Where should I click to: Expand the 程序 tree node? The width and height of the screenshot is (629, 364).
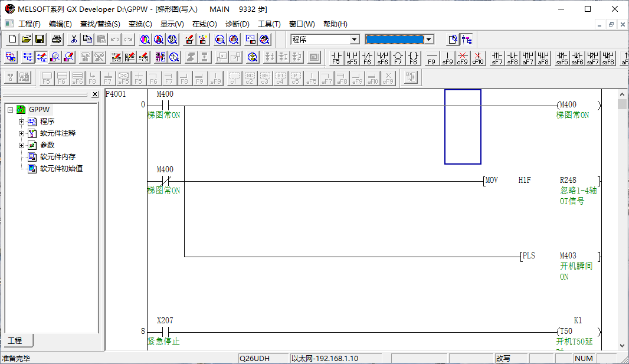click(x=22, y=122)
